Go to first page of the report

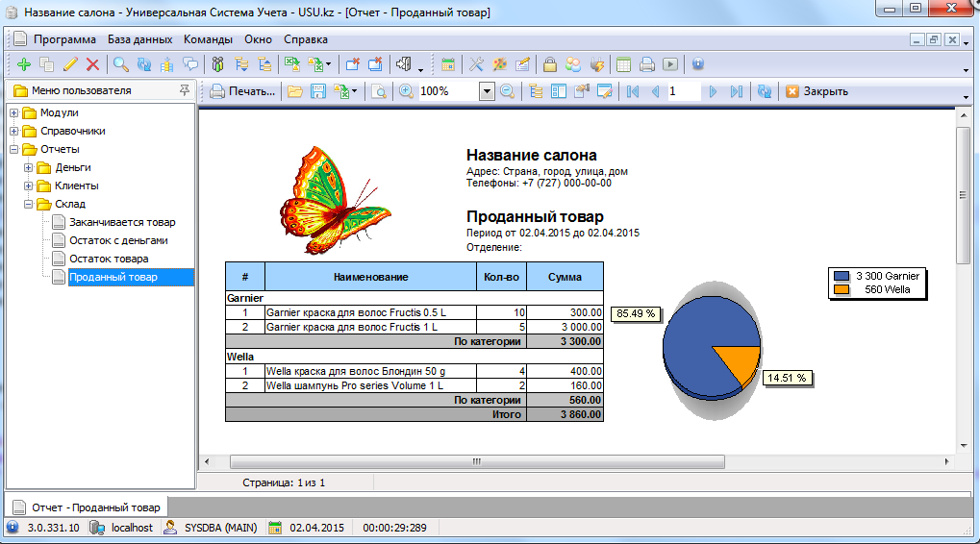633,92
